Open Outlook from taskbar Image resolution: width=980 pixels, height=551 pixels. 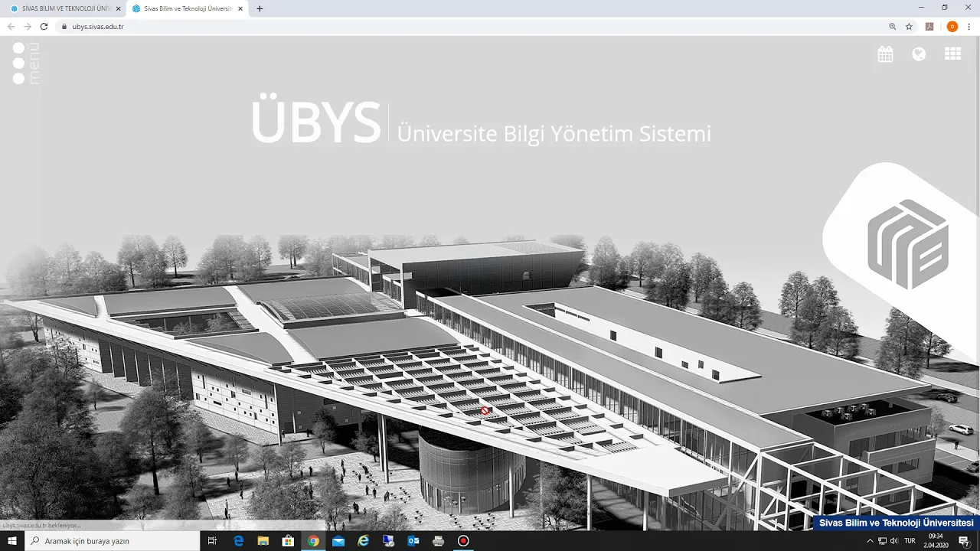coord(413,540)
